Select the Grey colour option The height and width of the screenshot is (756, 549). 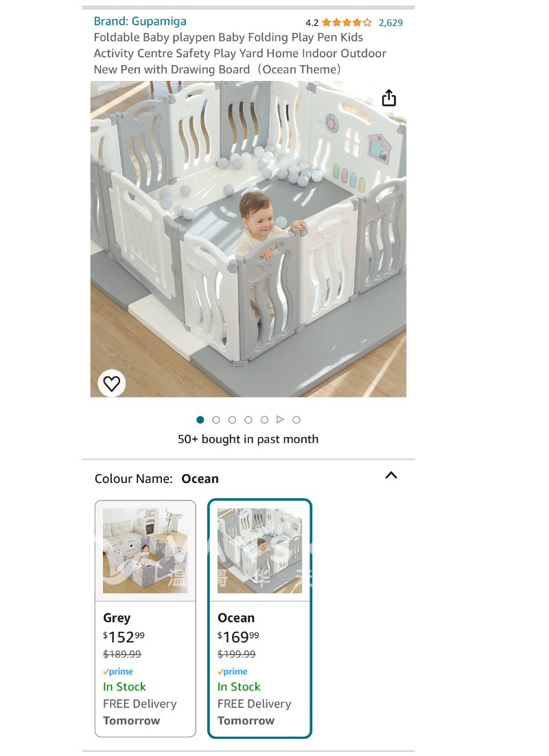pos(145,619)
